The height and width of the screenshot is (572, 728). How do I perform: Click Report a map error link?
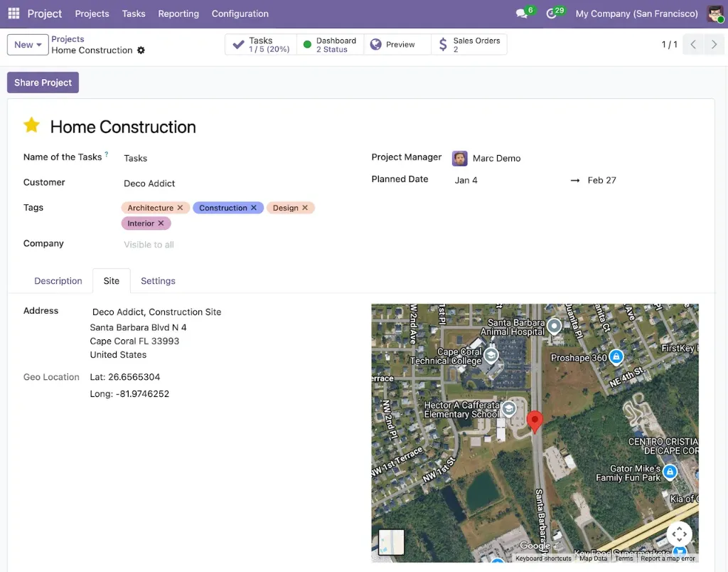(x=668, y=558)
